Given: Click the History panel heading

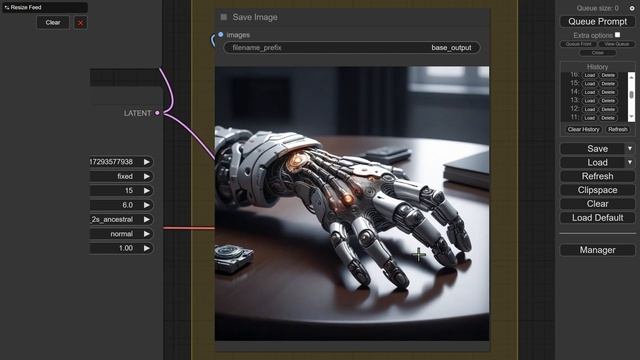Looking at the screenshot, I should (598, 67).
